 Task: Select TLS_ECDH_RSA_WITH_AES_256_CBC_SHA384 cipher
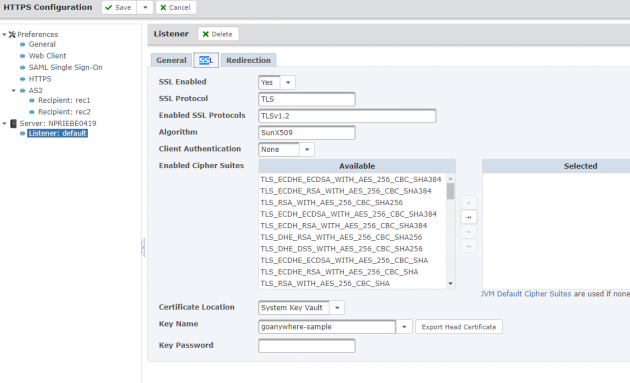click(x=344, y=226)
